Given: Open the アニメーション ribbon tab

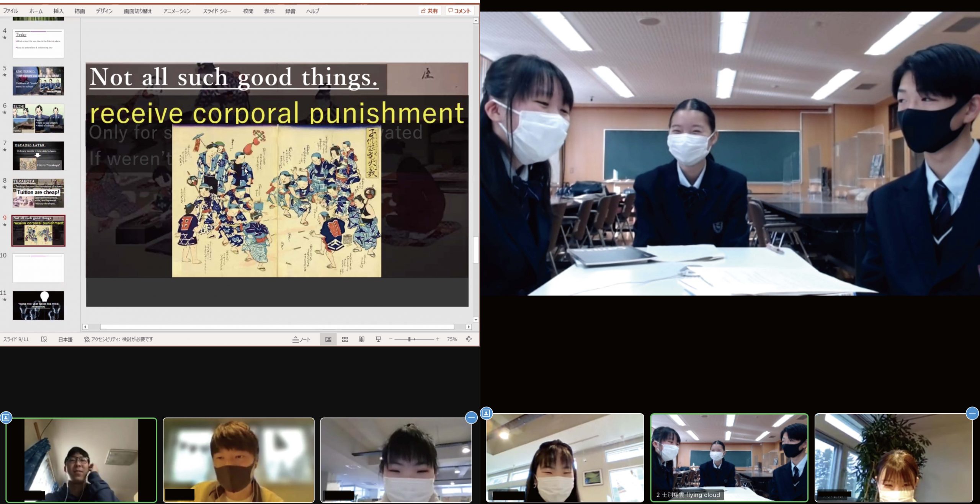Looking at the screenshot, I should coord(177,11).
